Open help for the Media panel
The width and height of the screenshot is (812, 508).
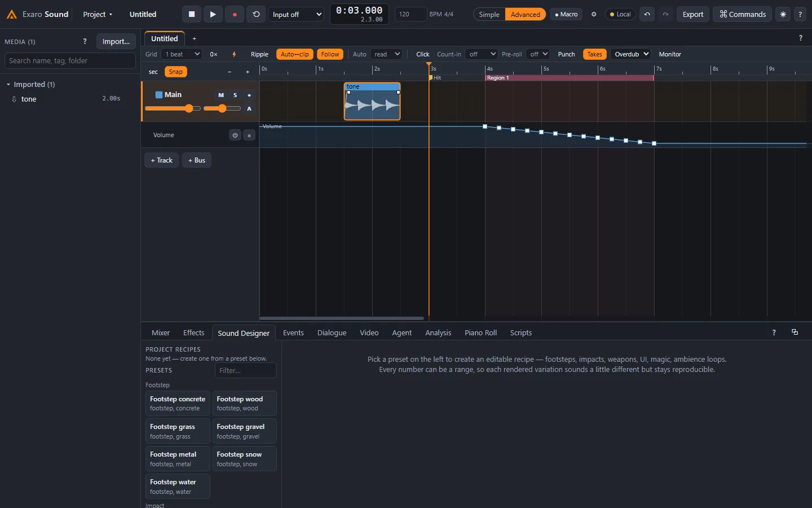pyautogui.click(x=85, y=41)
